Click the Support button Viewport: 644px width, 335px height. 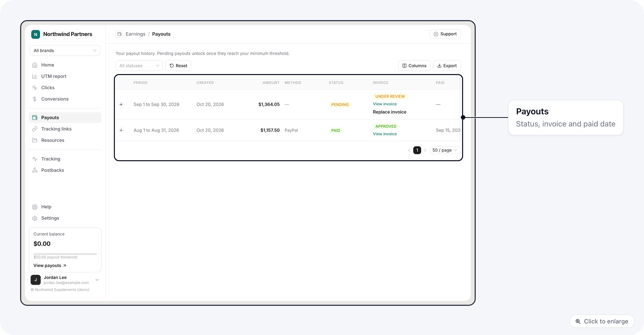pyautogui.click(x=445, y=34)
